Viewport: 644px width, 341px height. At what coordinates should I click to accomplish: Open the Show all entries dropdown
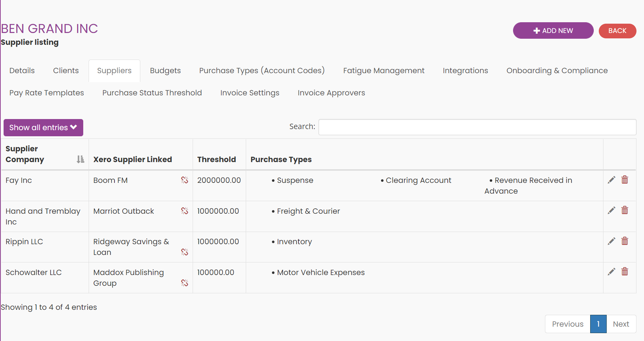43,128
